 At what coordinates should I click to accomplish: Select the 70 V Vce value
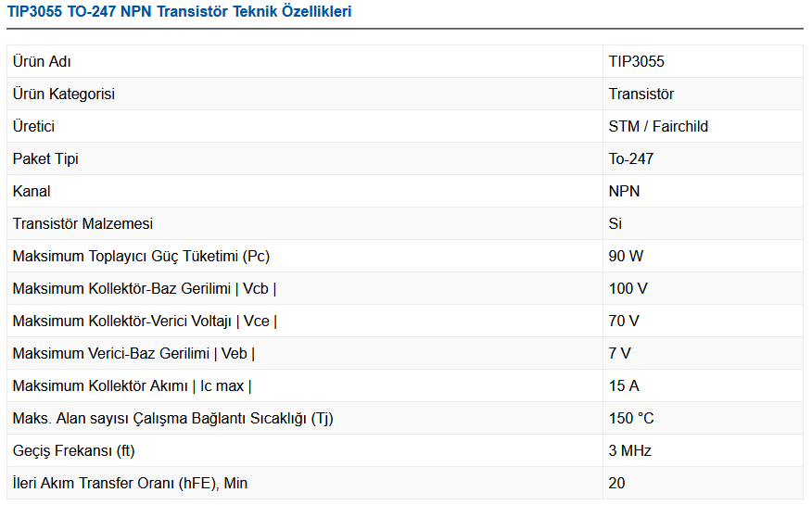coord(624,322)
